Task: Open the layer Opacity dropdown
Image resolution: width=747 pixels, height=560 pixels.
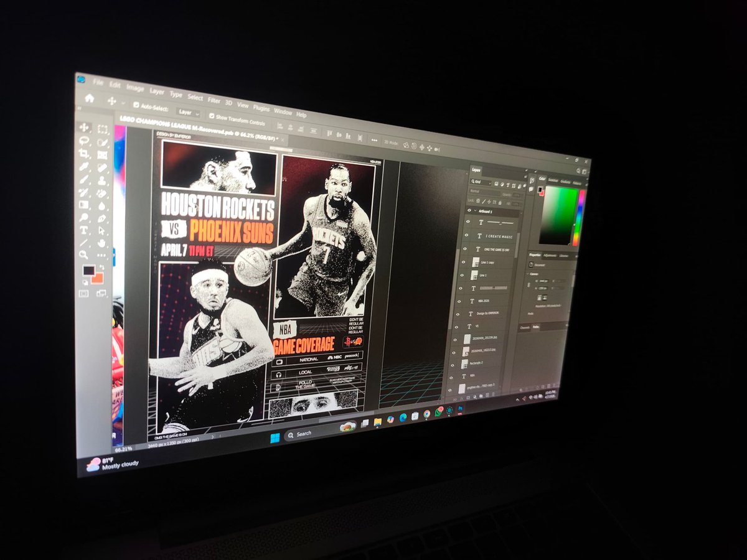Action: tap(517, 195)
